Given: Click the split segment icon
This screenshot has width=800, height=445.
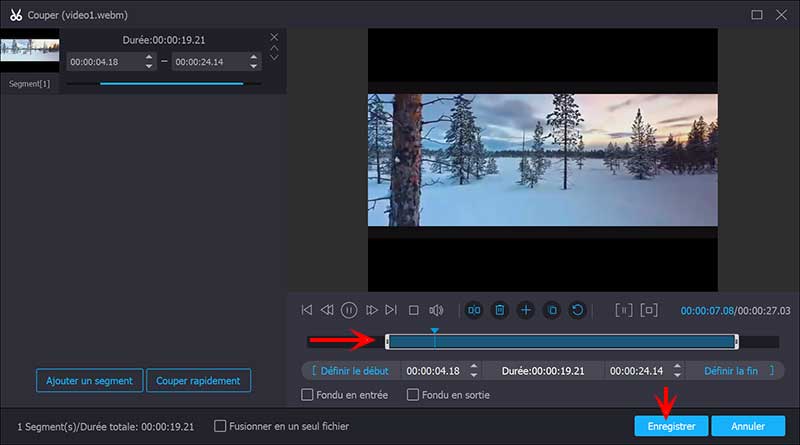Looking at the screenshot, I should [x=475, y=311].
